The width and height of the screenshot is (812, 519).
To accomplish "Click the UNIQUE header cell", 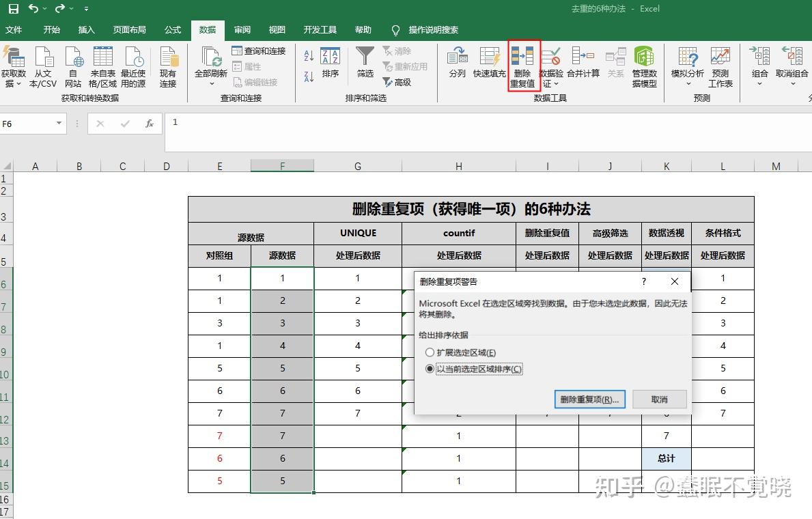I will pyautogui.click(x=358, y=233).
